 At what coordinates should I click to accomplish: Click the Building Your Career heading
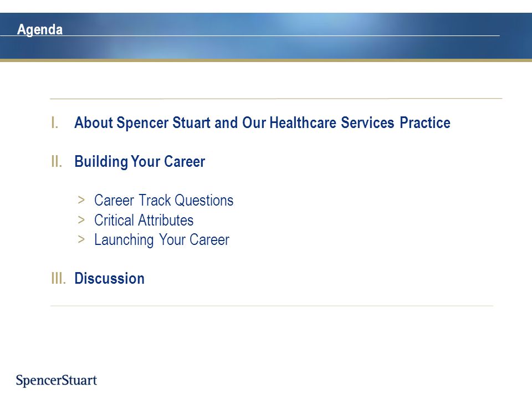[x=140, y=161]
